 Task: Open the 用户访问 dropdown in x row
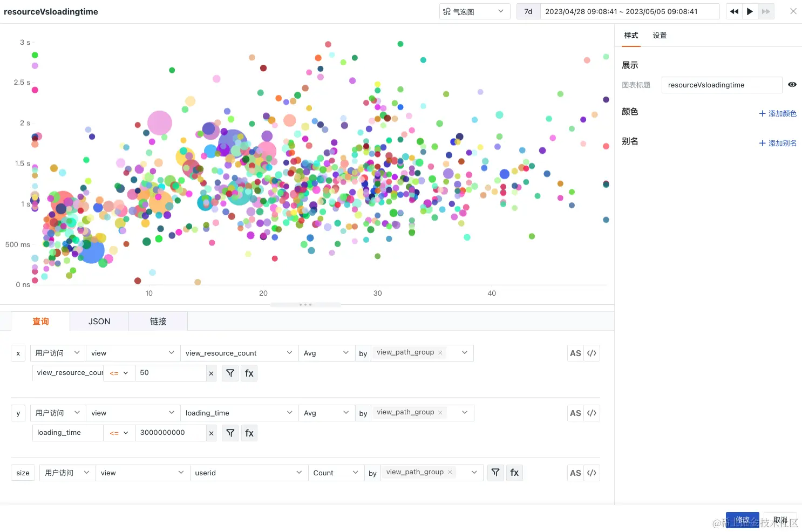(58, 353)
